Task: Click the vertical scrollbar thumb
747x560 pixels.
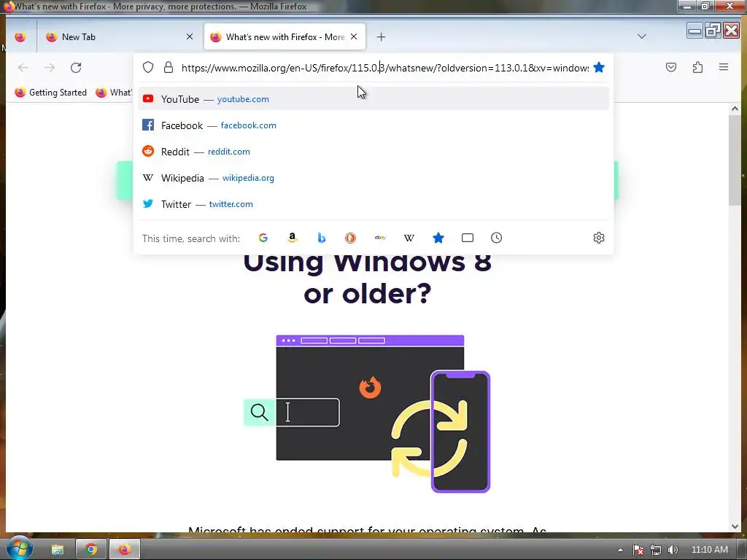Action: (x=735, y=160)
